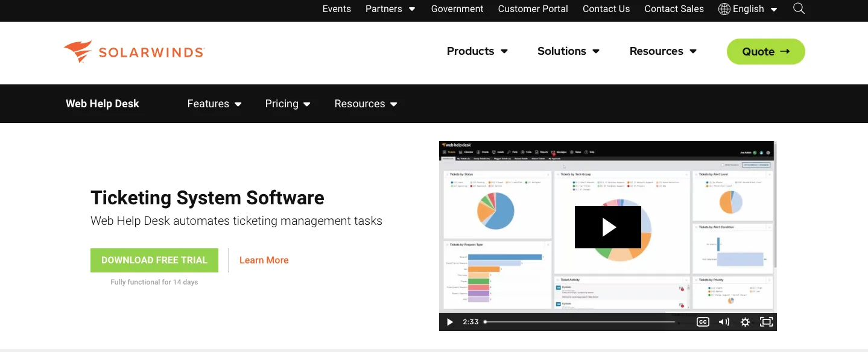The height and width of the screenshot is (352, 868).
Task: Open Contact Us page
Action: 606,9
